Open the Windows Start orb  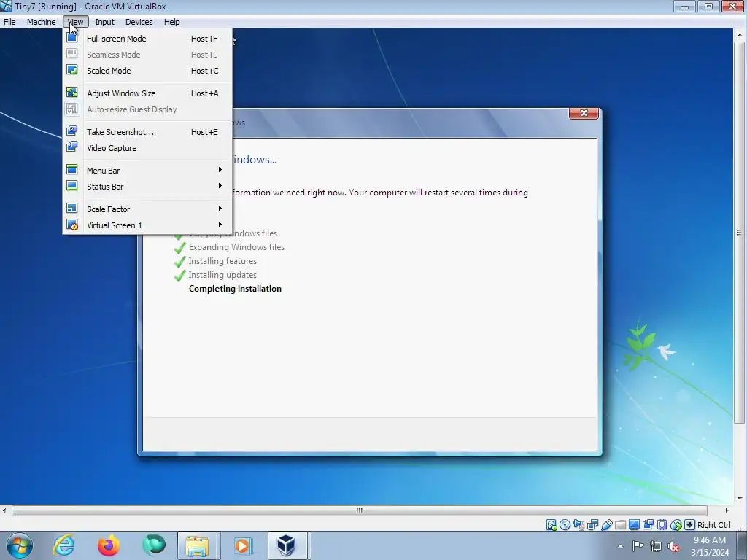(20, 545)
